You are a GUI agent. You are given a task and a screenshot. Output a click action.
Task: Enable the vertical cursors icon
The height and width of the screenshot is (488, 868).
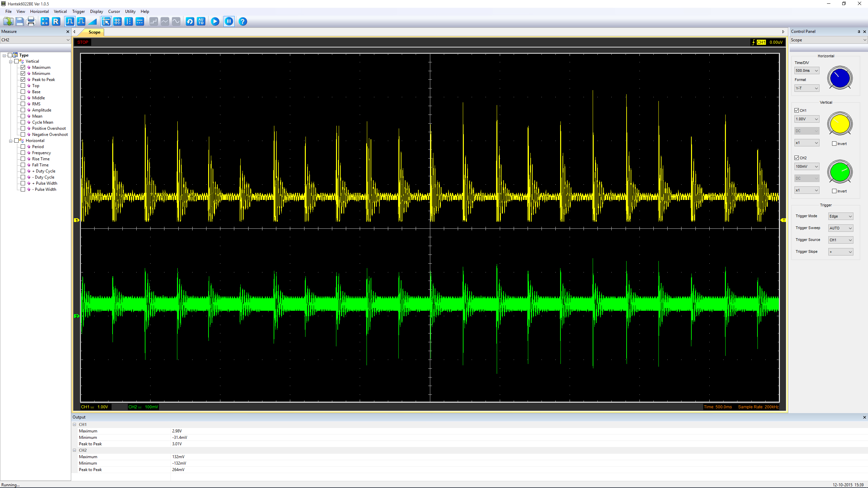point(129,22)
